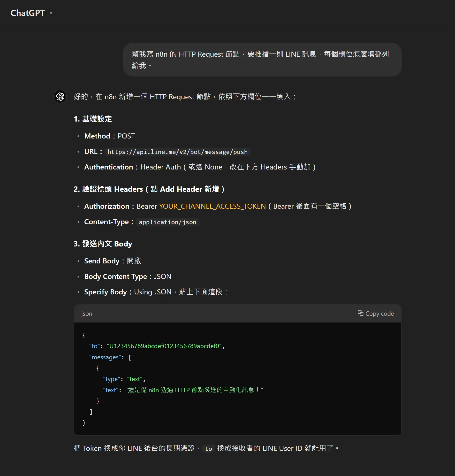Click the json language label of code block
Image resolution: width=455 pixels, height=476 pixels.
tap(87, 314)
